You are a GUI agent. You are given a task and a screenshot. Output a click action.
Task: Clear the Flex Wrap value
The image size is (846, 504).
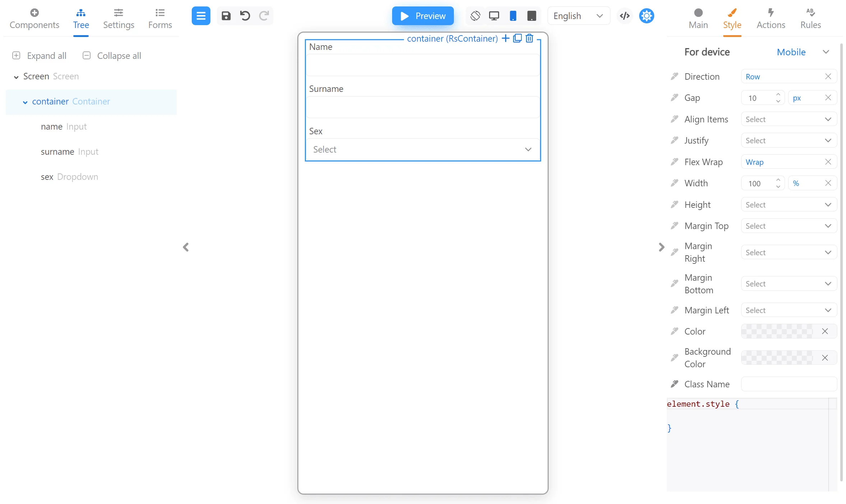[828, 162]
